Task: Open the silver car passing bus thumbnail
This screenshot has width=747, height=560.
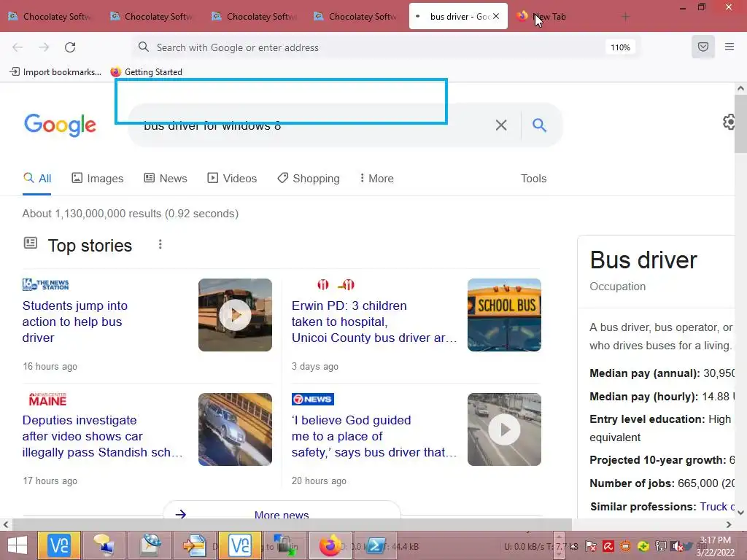Action: [235, 429]
